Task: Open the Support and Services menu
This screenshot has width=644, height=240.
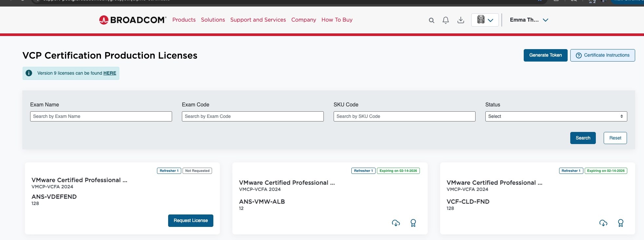Action: pyautogui.click(x=258, y=20)
